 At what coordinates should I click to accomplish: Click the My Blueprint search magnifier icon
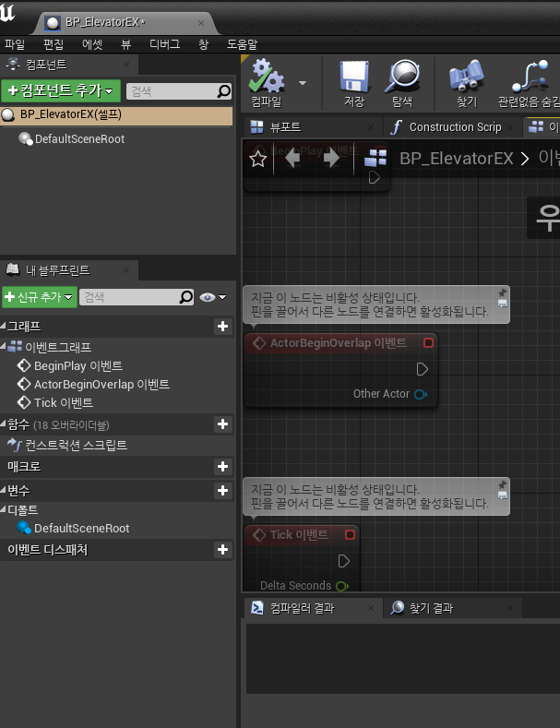point(186,297)
